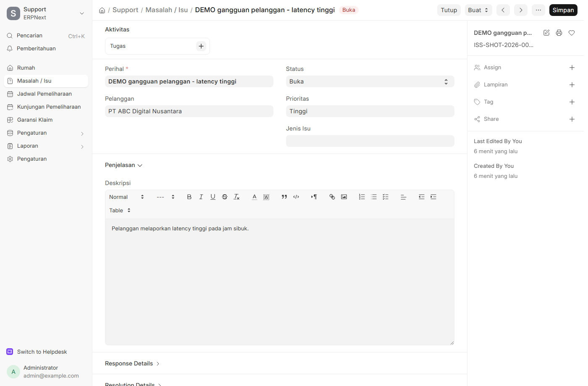Like the issue with heart icon
This screenshot has width=588, height=386.
(x=572, y=33)
